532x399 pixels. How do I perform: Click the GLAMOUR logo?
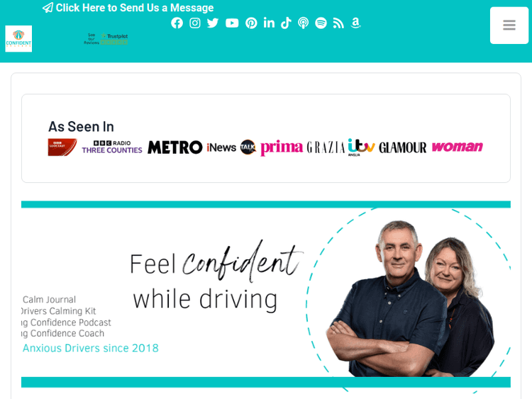[x=403, y=147]
